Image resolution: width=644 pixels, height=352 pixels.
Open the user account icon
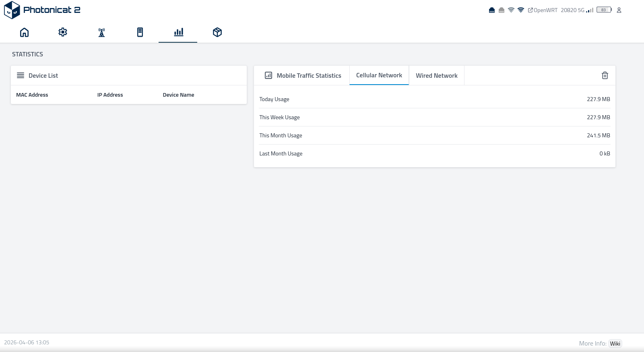pyautogui.click(x=619, y=10)
